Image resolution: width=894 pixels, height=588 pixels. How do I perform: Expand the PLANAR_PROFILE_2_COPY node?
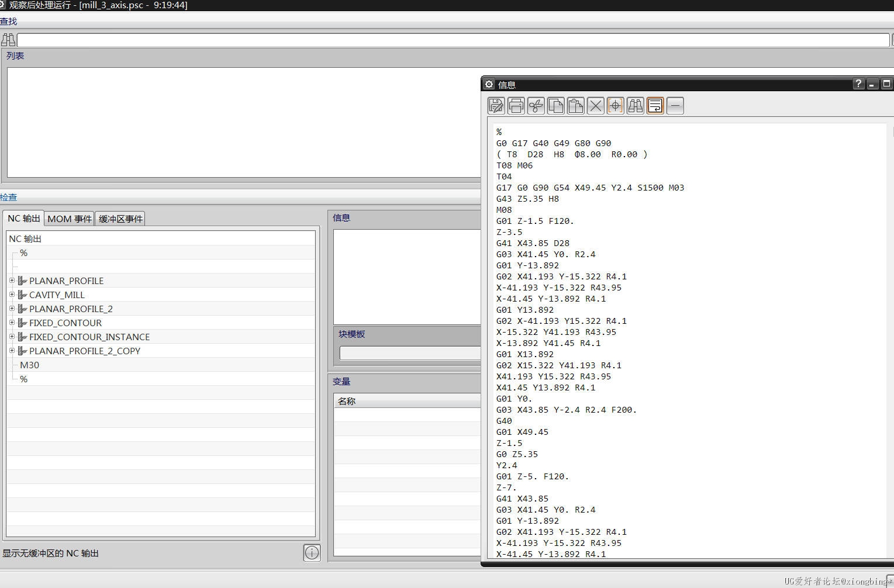point(12,351)
